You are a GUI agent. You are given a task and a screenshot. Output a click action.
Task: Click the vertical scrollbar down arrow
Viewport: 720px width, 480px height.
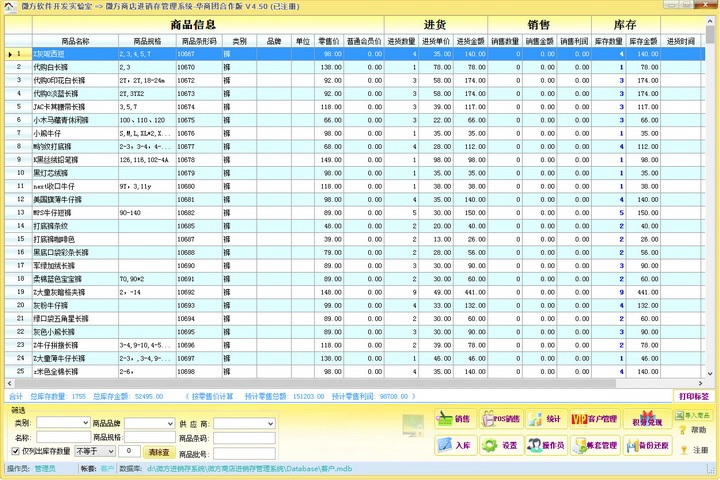(710, 373)
